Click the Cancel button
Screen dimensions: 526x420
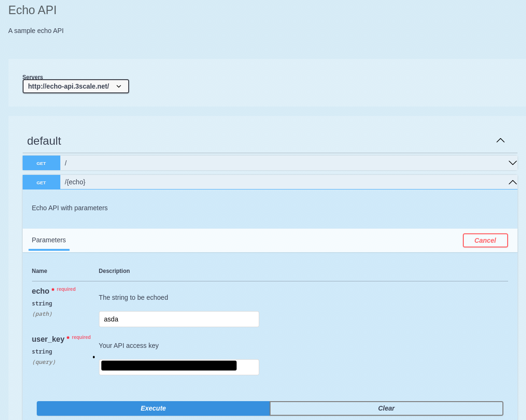click(485, 240)
